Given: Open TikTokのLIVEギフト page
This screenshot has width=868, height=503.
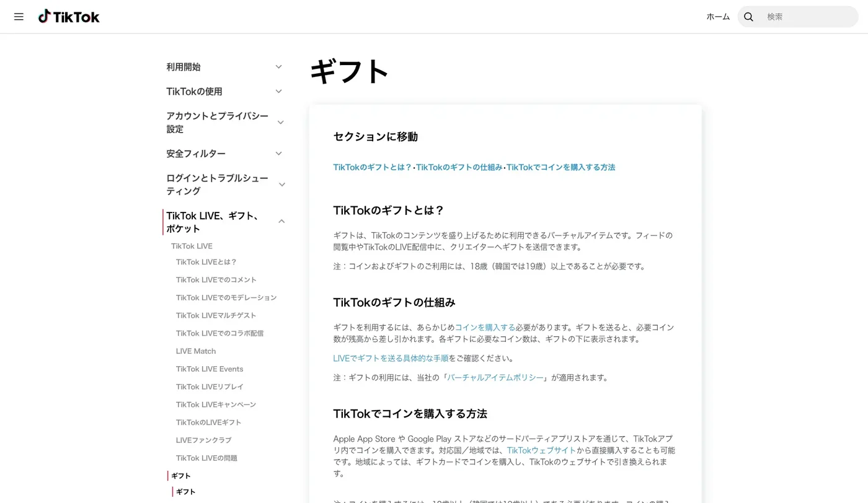Looking at the screenshot, I should tap(209, 422).
